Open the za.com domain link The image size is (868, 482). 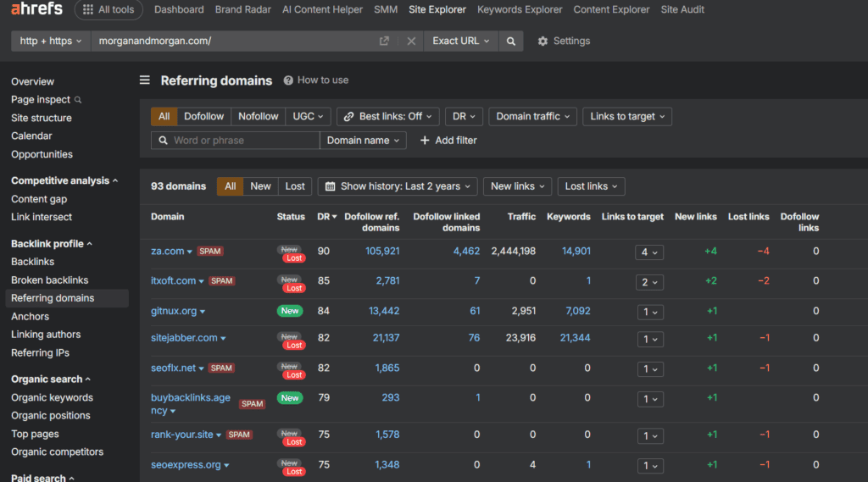[167, 252]
